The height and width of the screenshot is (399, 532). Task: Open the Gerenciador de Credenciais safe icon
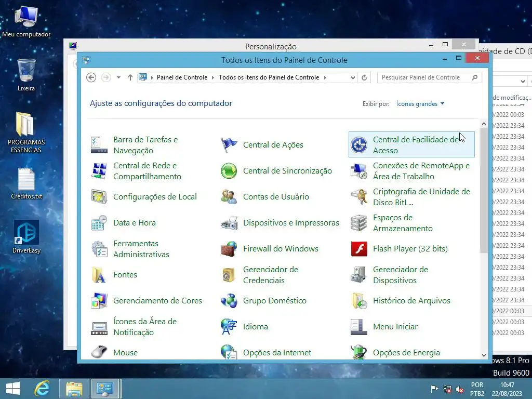pyautogui.click(x=229, y=275)
